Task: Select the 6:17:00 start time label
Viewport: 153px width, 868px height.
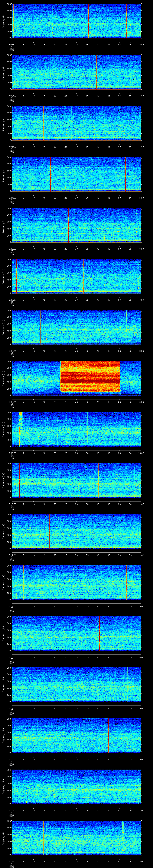Action: coord(12,861)
